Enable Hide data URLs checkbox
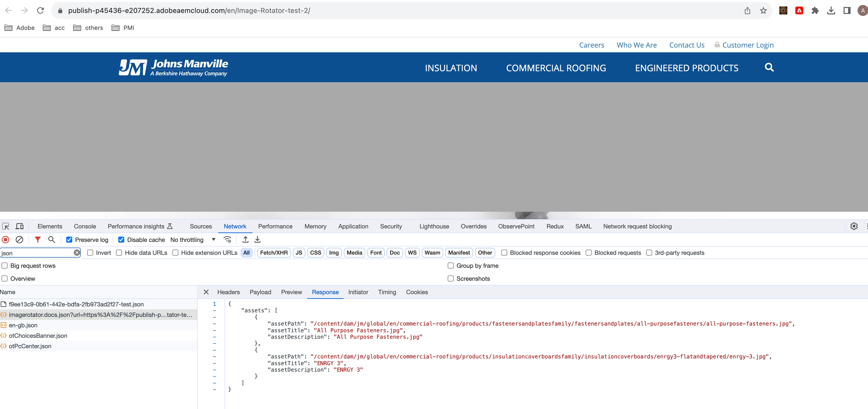 click(x=119, y=253)
